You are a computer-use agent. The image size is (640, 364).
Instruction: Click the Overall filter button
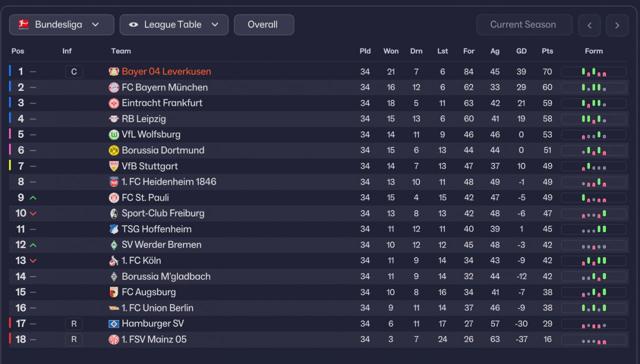(x=263, y=25)
